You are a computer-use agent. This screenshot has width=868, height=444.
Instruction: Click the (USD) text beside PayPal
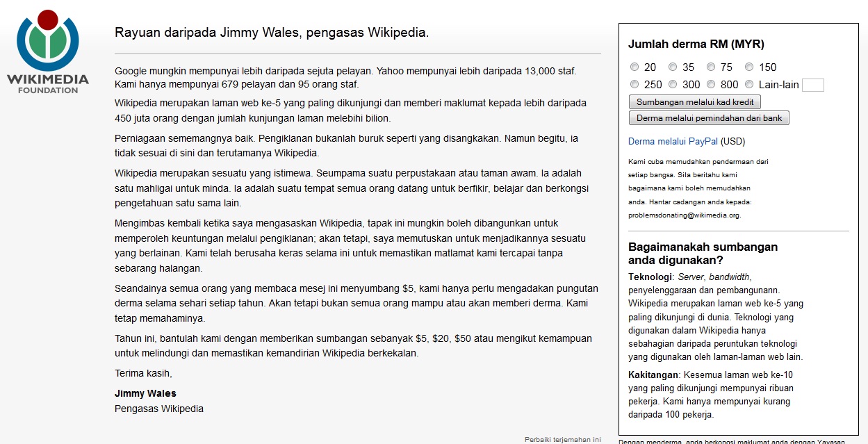coord(732,142)
